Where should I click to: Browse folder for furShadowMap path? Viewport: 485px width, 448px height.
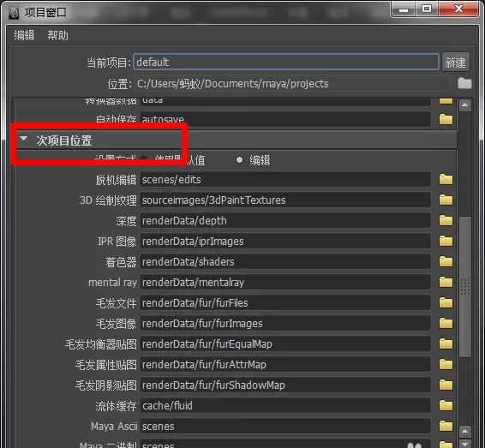click(446, 385)
